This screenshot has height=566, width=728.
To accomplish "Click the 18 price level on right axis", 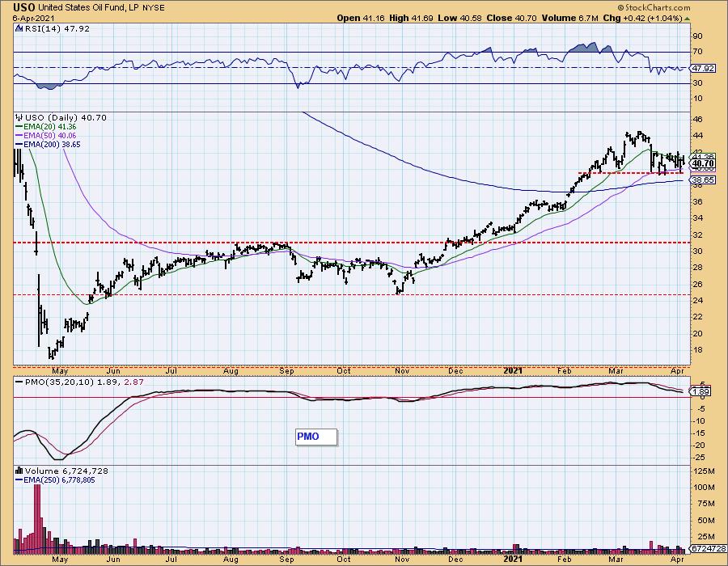I will coord(697,350).
